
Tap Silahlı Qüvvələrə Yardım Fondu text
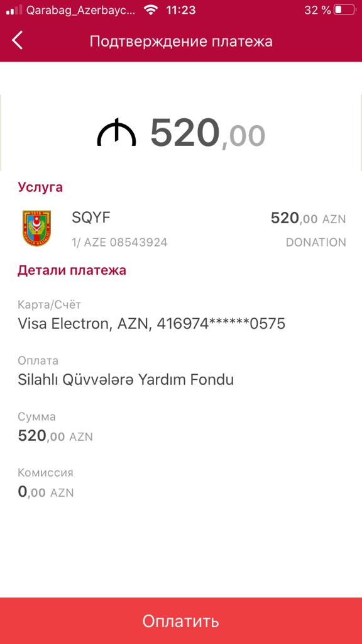coord(126,379)
